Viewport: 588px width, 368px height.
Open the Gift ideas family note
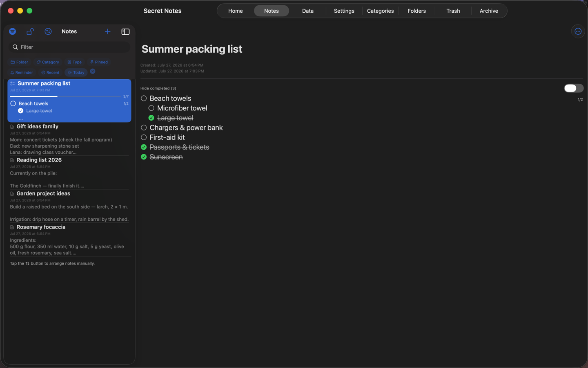pyautogui.click(x=69, y=139)
